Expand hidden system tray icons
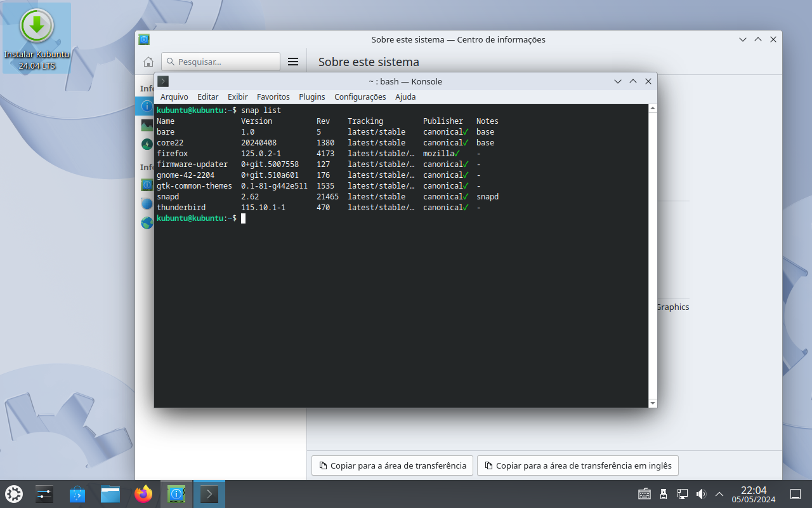The width and height of the screenshot is (812, 508). point(719,493)
